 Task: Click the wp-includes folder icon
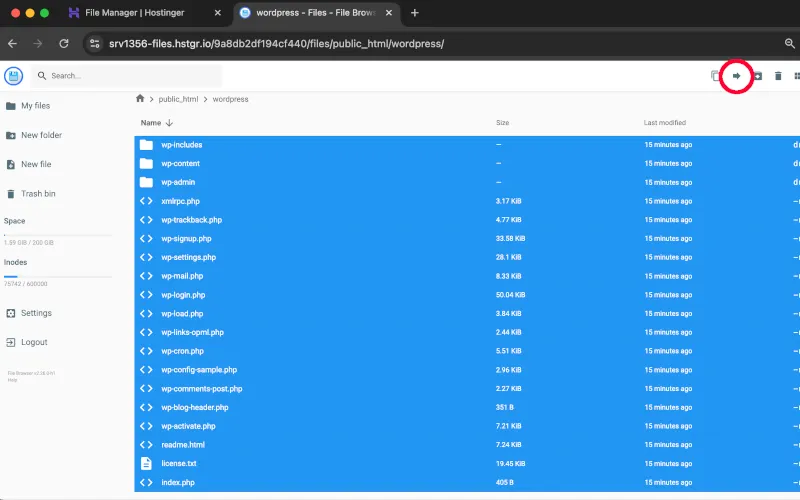tap(146, 145)
